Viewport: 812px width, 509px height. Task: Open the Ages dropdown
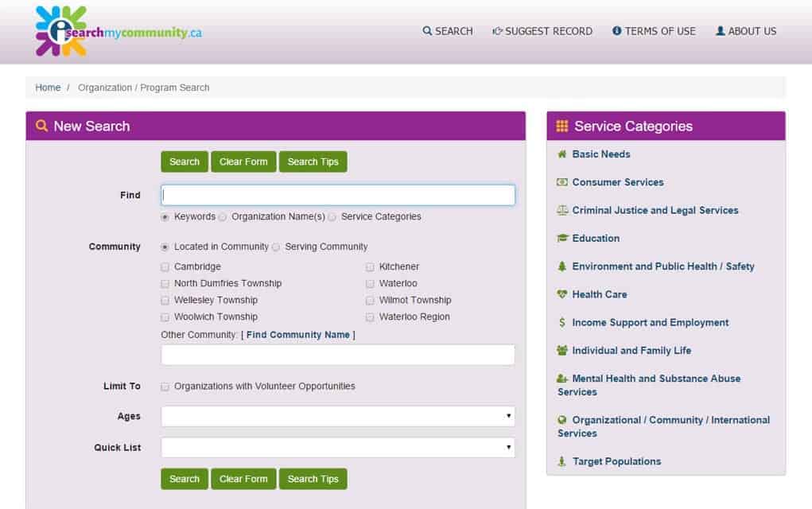pos(337,416)
